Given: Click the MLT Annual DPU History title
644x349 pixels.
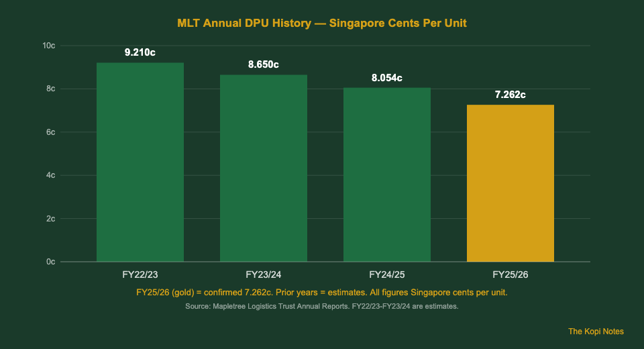Looking at the screenshot, I should tap(322, 23).
